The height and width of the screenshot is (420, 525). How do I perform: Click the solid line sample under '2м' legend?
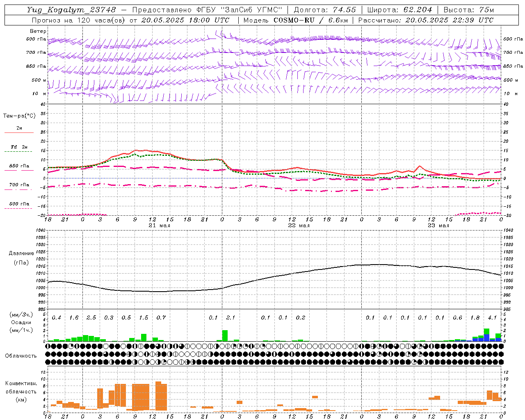[x=19, y=133]
